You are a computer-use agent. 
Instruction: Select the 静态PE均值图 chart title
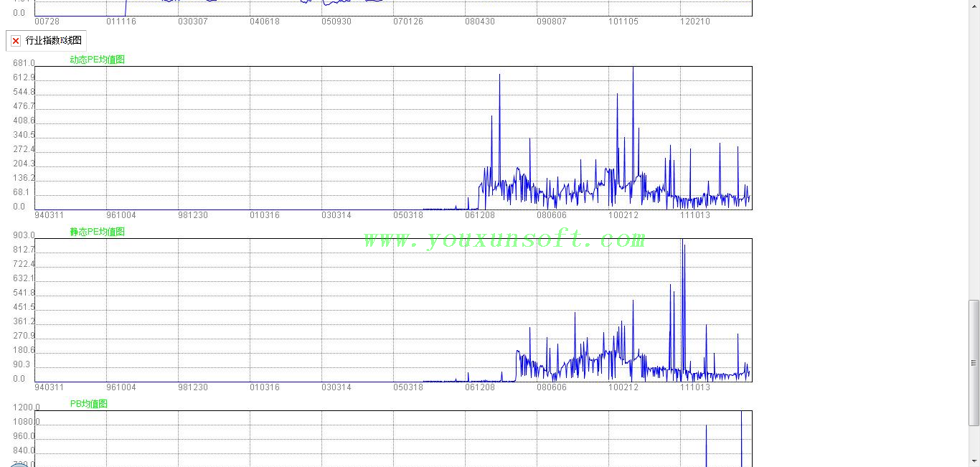(x=98, y=232)
